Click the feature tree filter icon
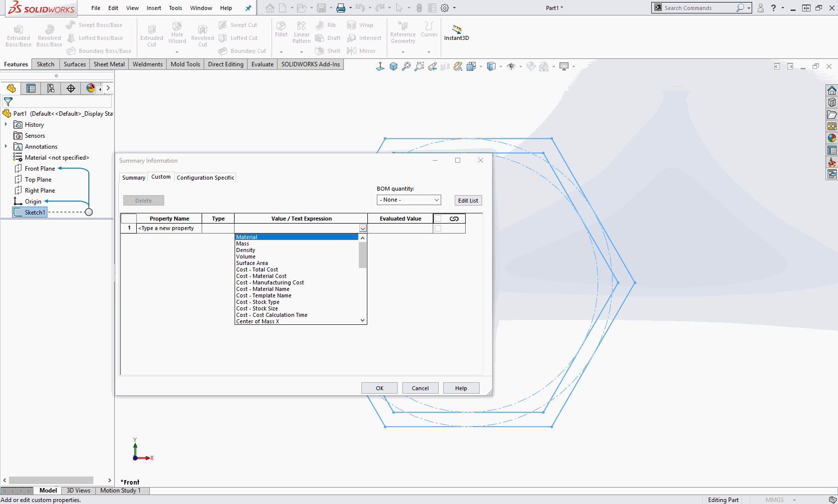This screenshot has height=504, width=838. (x=8, y=102)
